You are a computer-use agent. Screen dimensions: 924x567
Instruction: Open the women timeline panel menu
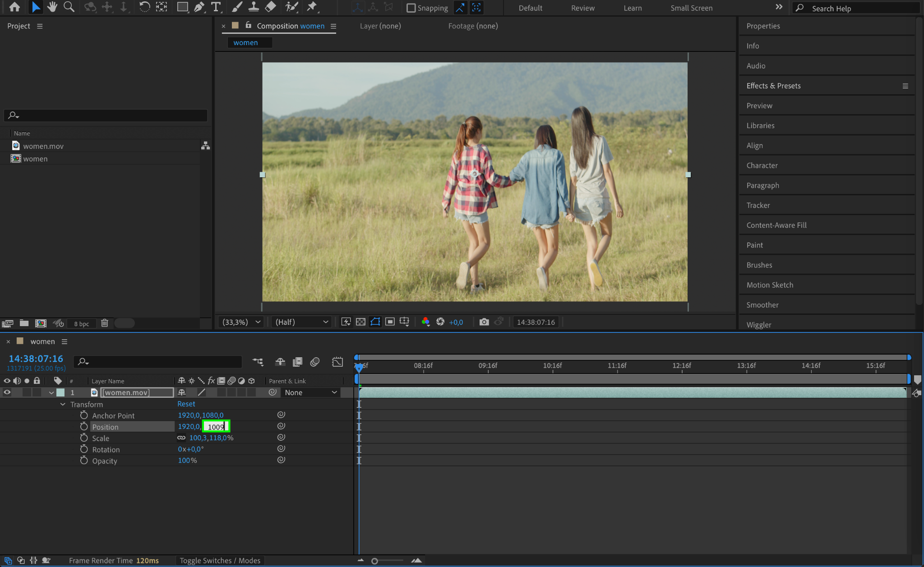click(x=65, y=341)
